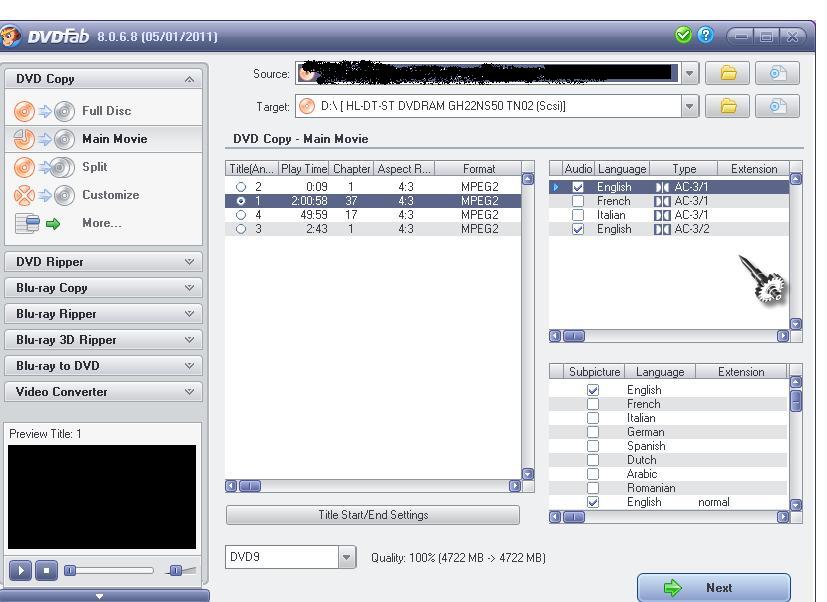Viewport: 827px width, 602px height.
Task: Choose the Main Movie mode
Action: click(114, 139)
